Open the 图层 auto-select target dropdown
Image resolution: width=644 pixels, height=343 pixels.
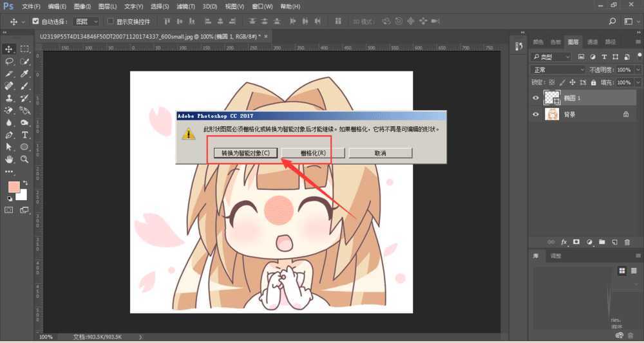pyautogui.click(x=87, y=21)
